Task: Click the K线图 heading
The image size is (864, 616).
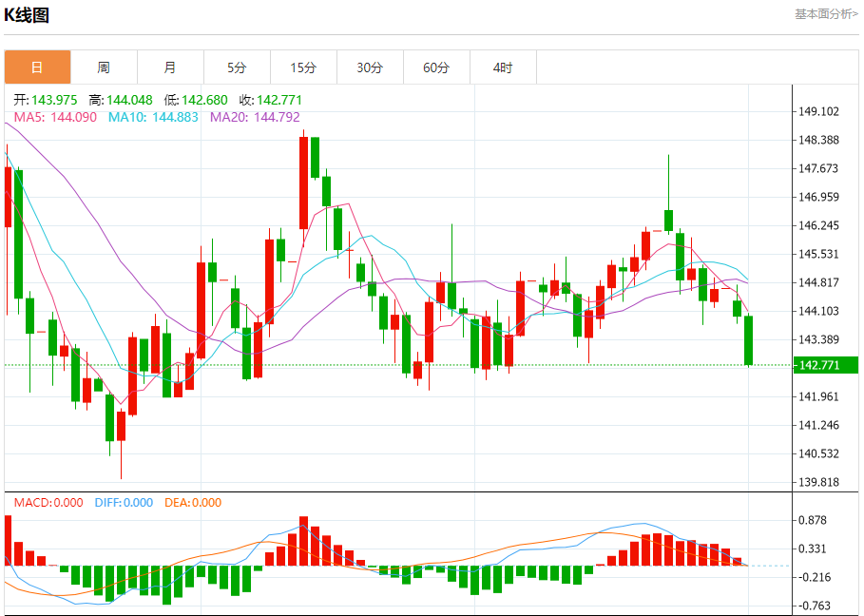Action: (x=27, y=15)
